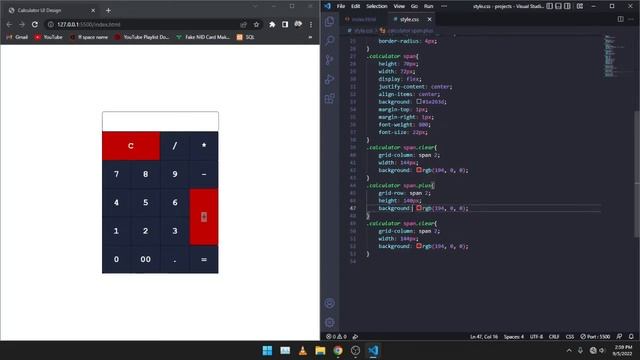Reload the browser page
This screenshot has height=360, width=640.
point(35,24)
